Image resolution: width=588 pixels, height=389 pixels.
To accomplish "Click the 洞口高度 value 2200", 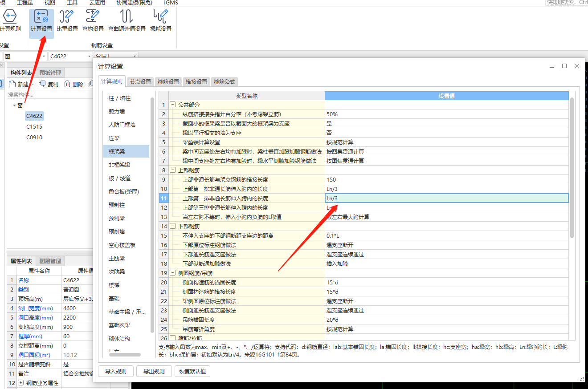I will [77, 317].
